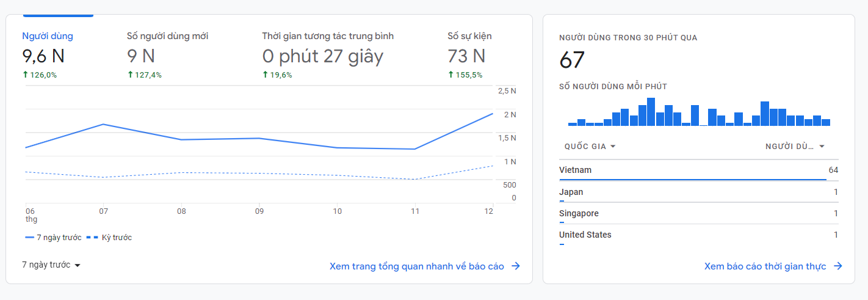Click arrow icon beside the realtime report link
Screen dimensions: 868x300
[838, 266]
